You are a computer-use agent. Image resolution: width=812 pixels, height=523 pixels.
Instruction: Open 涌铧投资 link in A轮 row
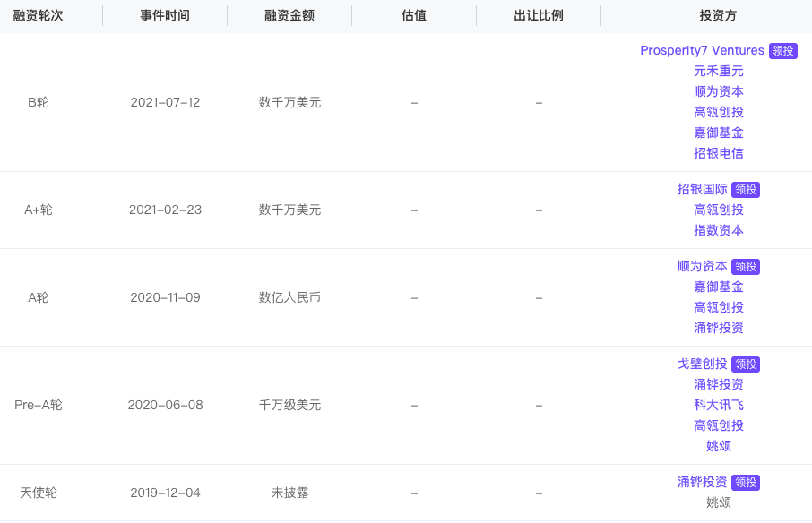(718, 328)
